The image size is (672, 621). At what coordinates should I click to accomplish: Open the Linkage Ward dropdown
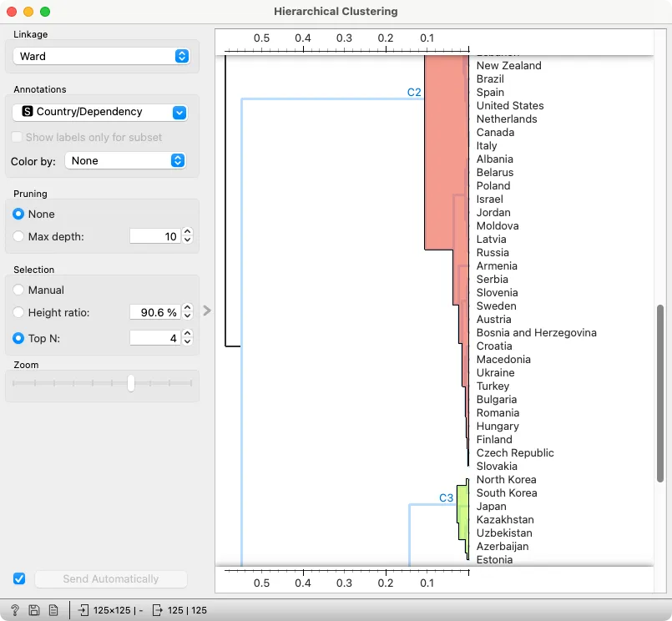pyautogui.click(x=101, y=56)
